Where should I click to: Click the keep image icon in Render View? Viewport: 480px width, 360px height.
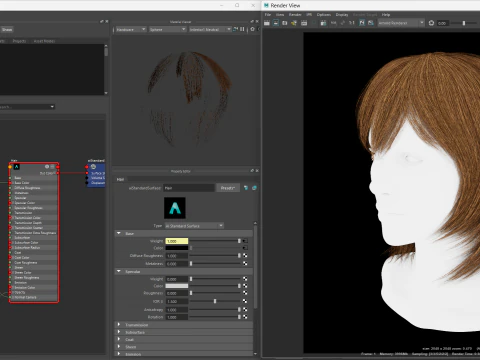pos(362,23)
